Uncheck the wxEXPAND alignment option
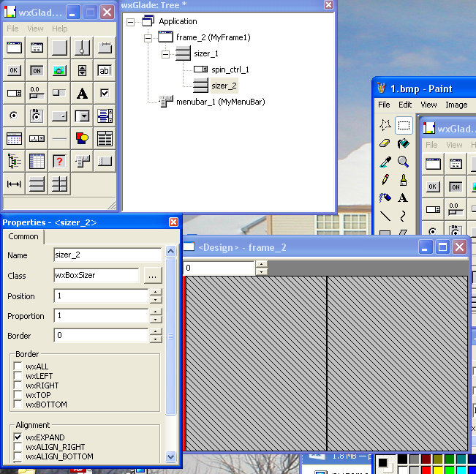 pos(18,437)
